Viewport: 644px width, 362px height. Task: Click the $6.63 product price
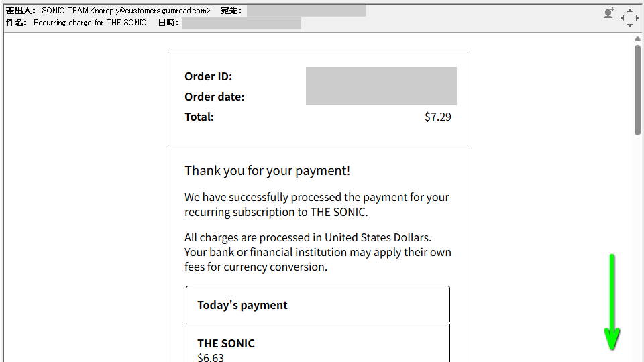point(211,357)
